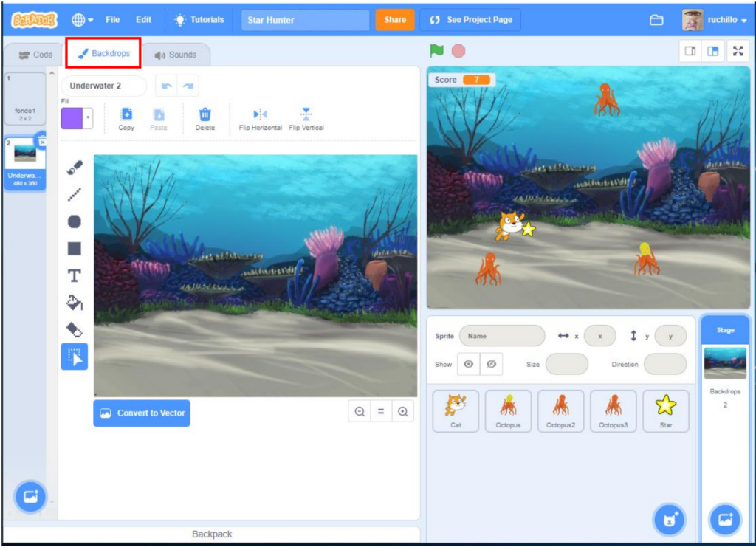This screenshot has height=550, width=756.
Task: Select the Rectangle shape tool
Action: point(74,249)
